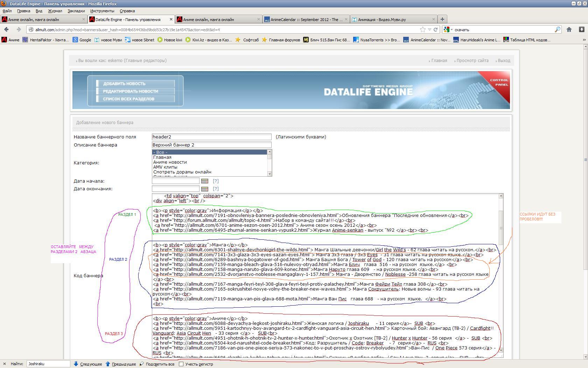Reload the page with refresh icon
Image resolution: width=588 pixels, height=368 pixels.
[436, 29]
